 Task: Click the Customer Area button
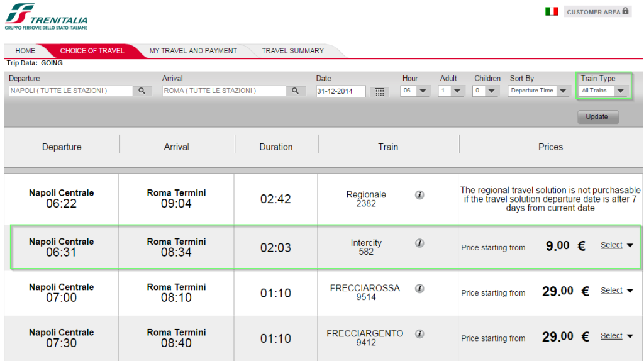[x=597, y=12]
